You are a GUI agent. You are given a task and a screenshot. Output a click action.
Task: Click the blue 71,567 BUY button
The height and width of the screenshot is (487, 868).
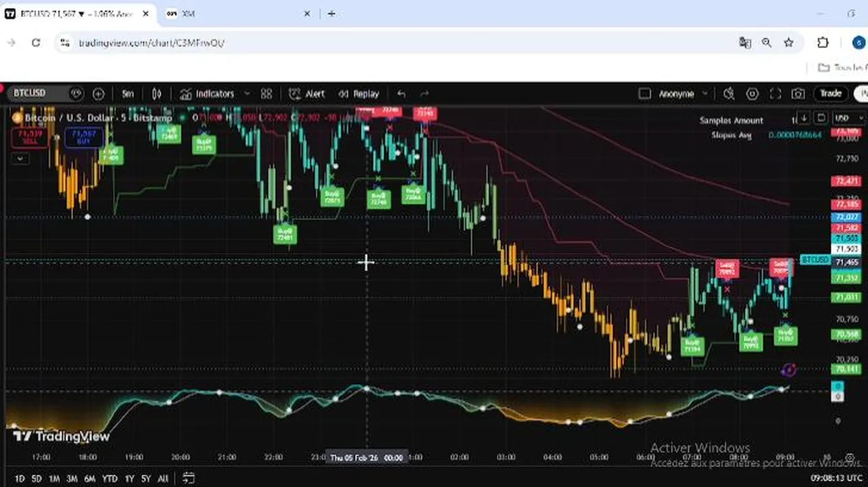tap(85, 138)
